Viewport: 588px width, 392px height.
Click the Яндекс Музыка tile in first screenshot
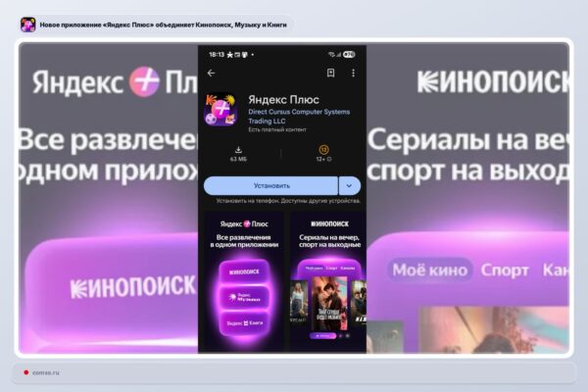[x=244, y=298]
